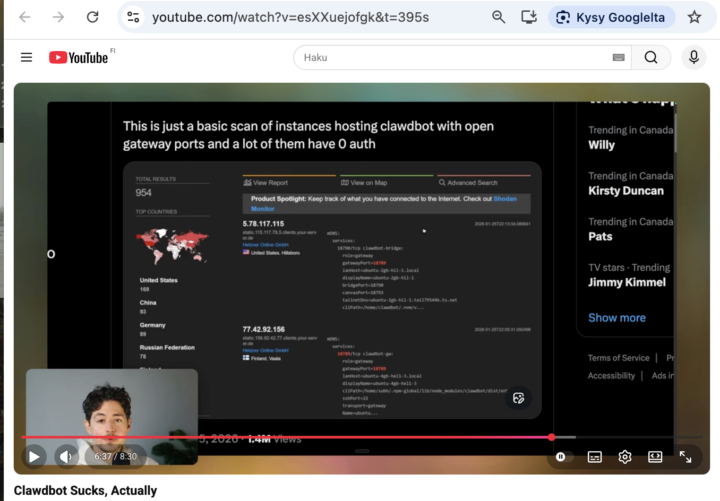Click the install app icon in address bar
This screenshot has width=720, height=501.
tap(529, 17)
